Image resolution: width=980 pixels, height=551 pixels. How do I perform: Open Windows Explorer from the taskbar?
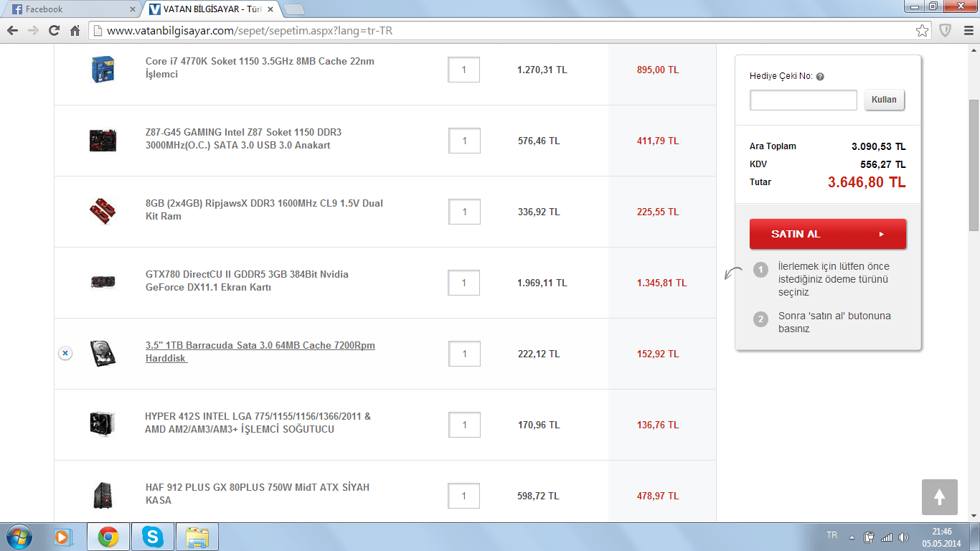(x=197, y=537)
